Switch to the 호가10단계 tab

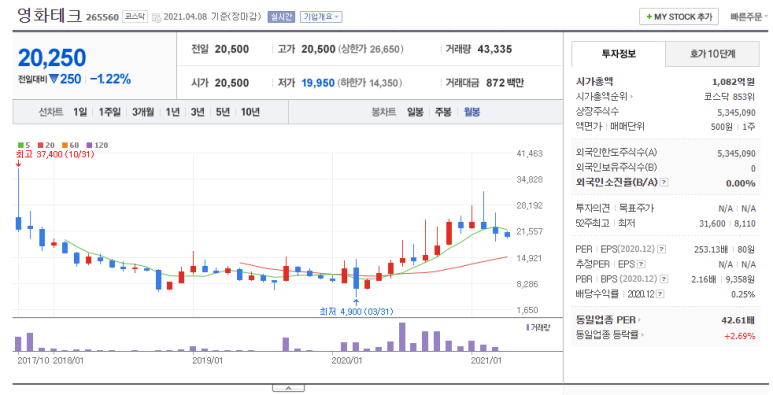(712, 54)
